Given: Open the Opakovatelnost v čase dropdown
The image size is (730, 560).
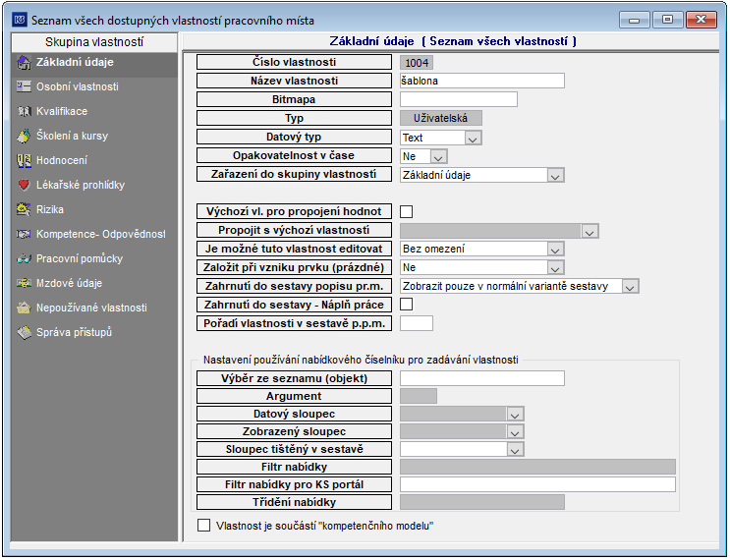Looking at the screenshot, I should (438, 157).
